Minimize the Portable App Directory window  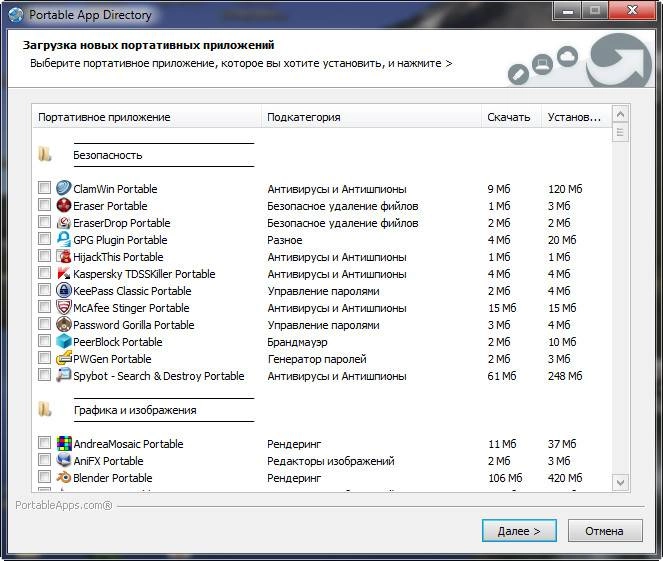tap(568, 11)
